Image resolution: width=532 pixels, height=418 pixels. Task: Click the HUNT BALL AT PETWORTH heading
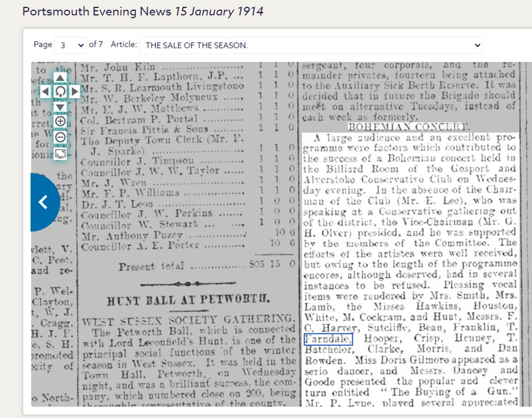click(x=189, y=300)
